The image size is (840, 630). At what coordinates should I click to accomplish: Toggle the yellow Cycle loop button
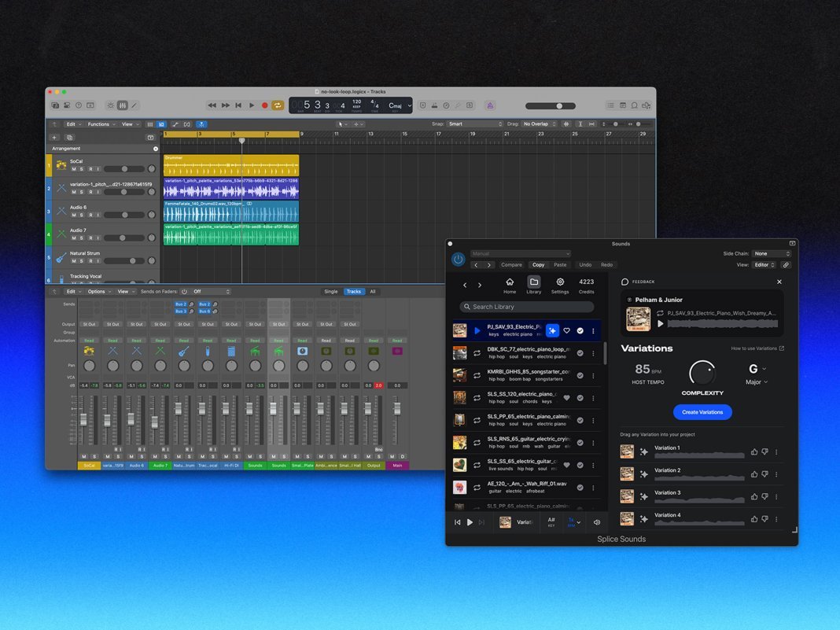tap(277, 105)
